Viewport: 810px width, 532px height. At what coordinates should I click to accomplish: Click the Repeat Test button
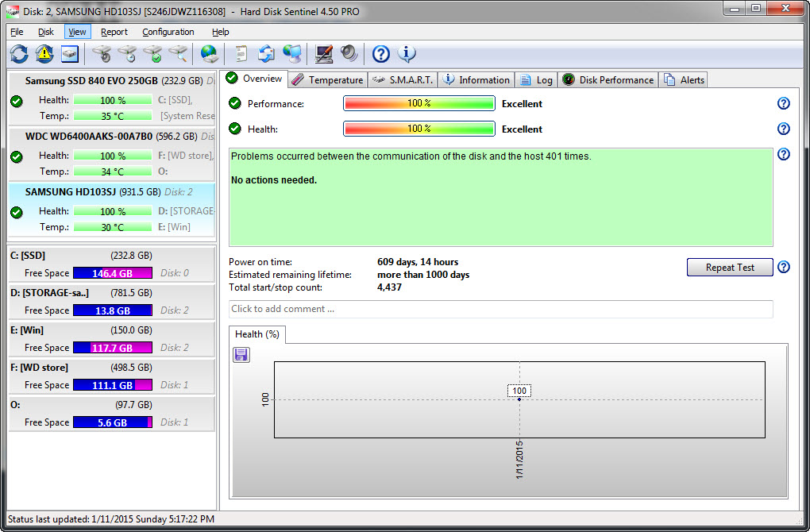pos(730,267)
